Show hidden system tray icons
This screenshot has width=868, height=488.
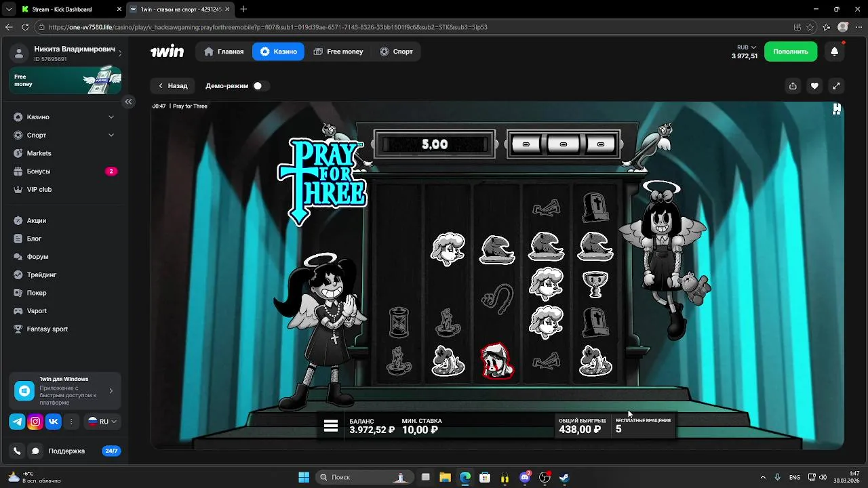point(763,477)
